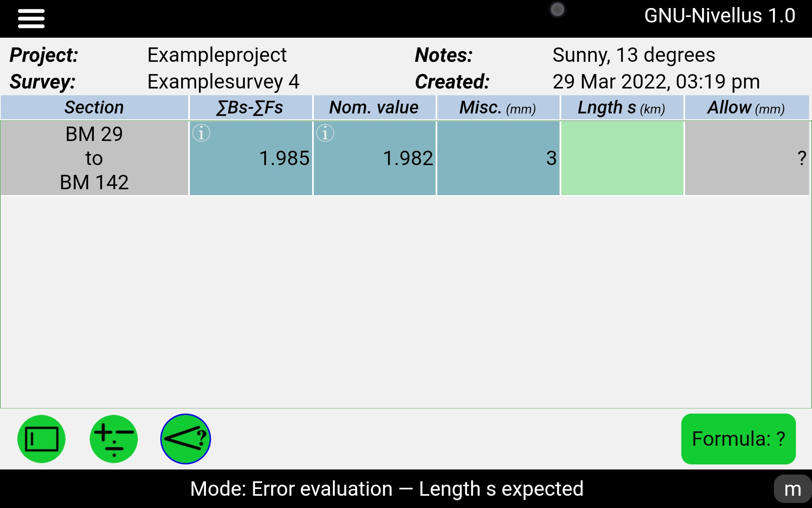The image size is (812, 508).
Task: Toggle the ΣBs-ΣFs result value 1.985
Action: 251,158
